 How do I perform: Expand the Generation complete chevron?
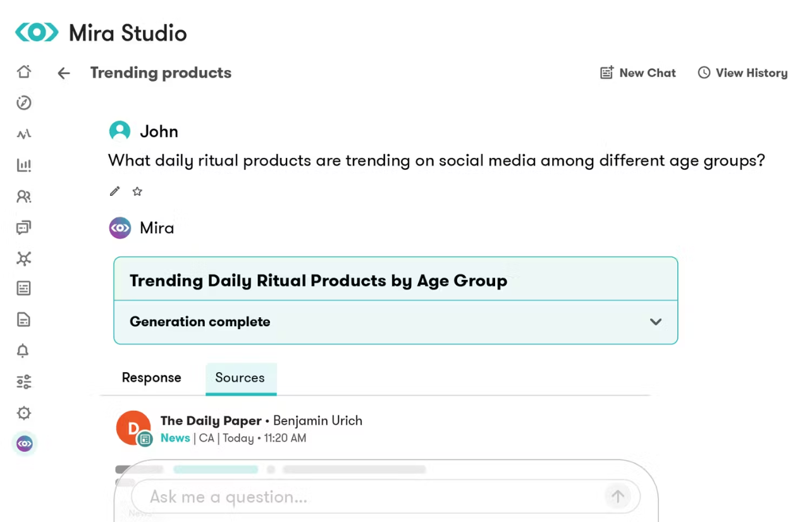click(656, 322)
